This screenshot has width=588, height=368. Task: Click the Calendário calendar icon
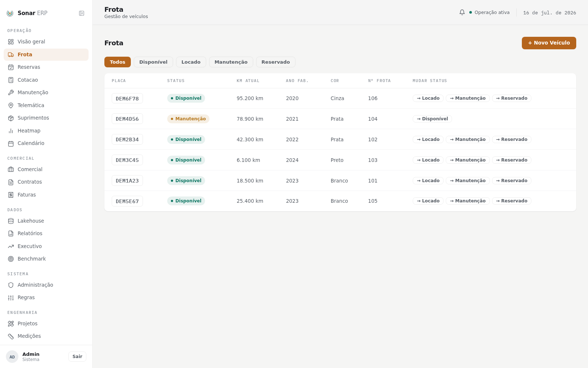11,144
